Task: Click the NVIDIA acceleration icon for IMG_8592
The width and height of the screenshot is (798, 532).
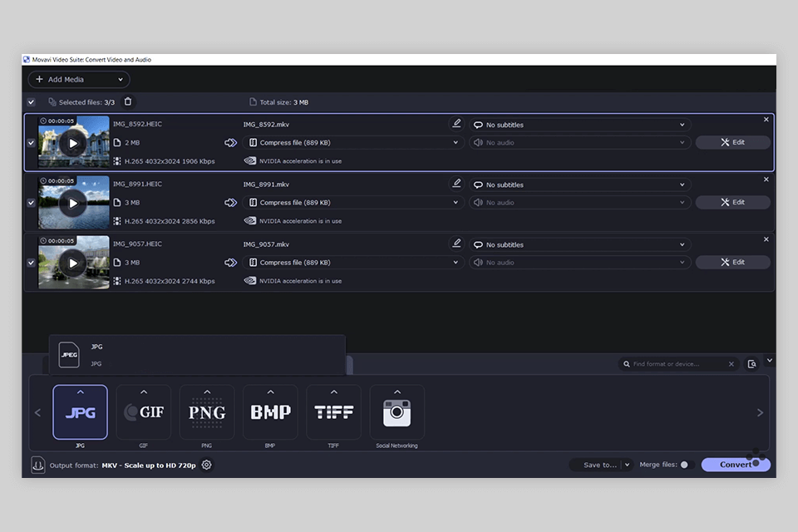Action: click(250, 161)
